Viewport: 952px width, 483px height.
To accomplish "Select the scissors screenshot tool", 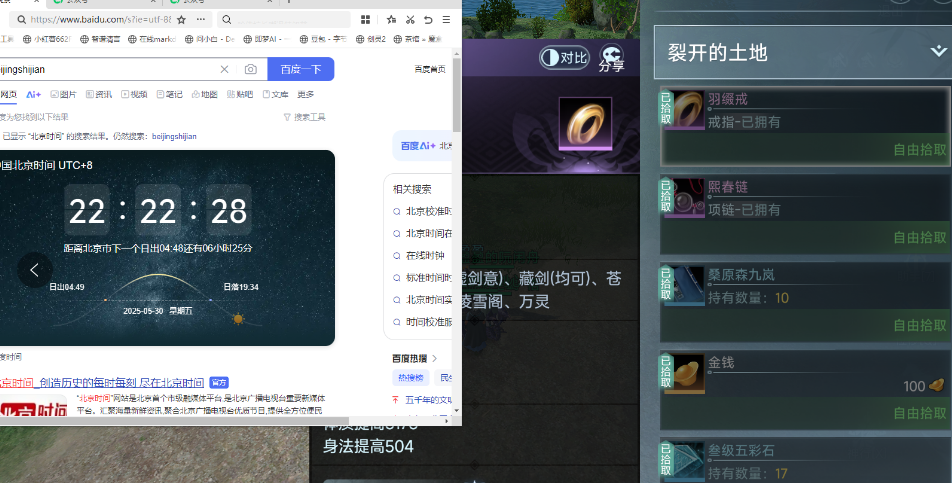I will [410, 19].
